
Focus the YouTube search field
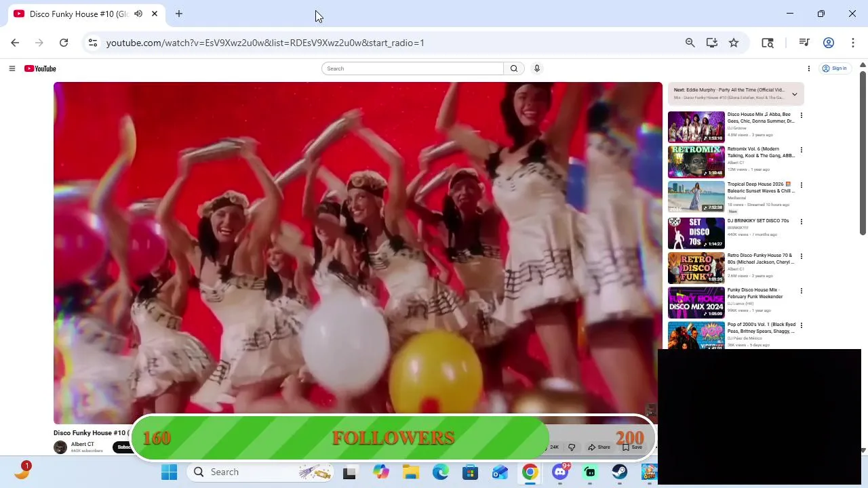click(413, 68)
